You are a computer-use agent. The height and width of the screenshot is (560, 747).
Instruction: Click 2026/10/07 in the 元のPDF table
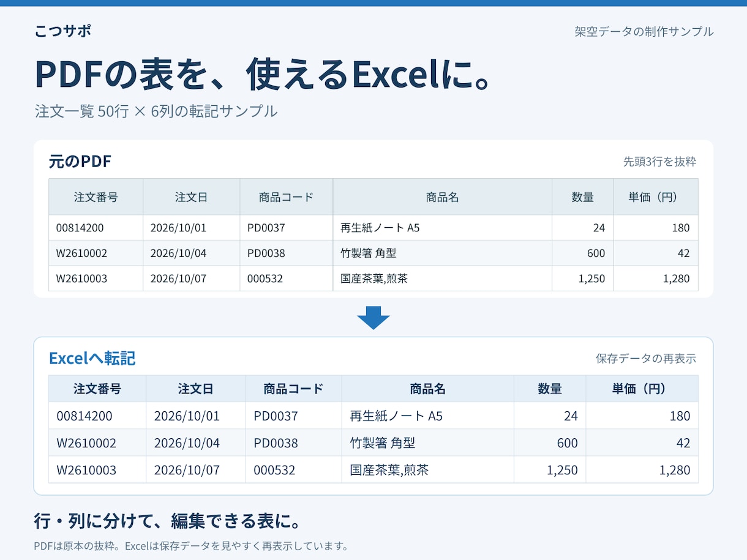[178, 278]
